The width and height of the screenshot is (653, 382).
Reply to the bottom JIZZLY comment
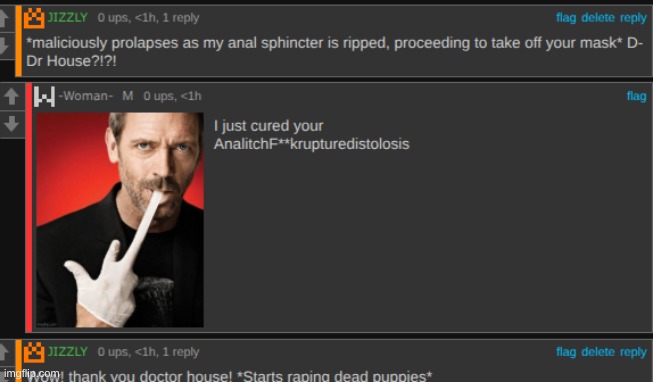tap(633, 352)
